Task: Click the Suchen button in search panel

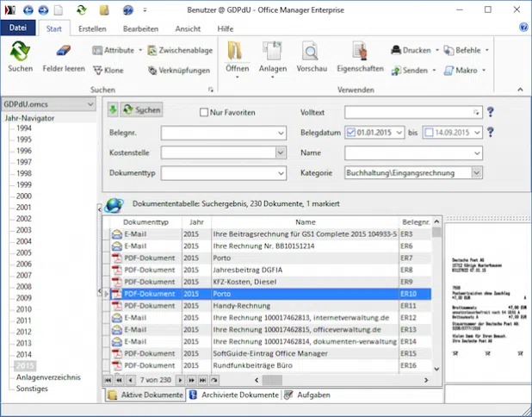Action: pos(141,109)
